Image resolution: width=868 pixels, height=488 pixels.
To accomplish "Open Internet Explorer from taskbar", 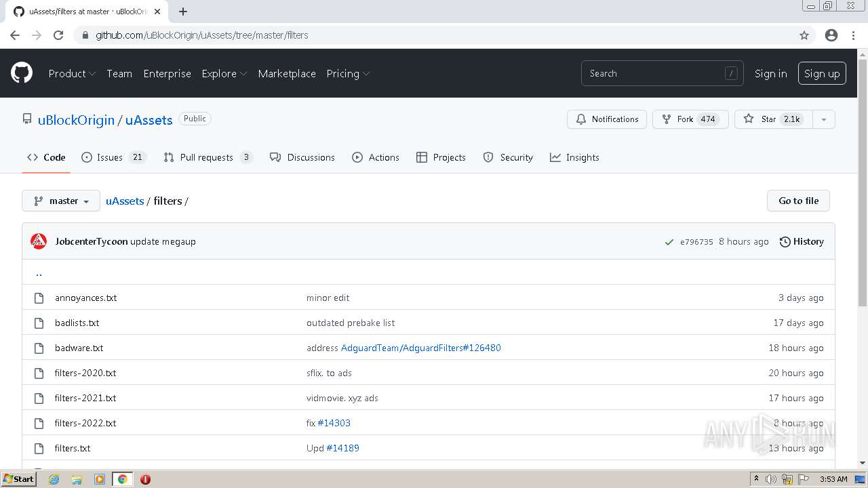I will [x=54, y=479].
